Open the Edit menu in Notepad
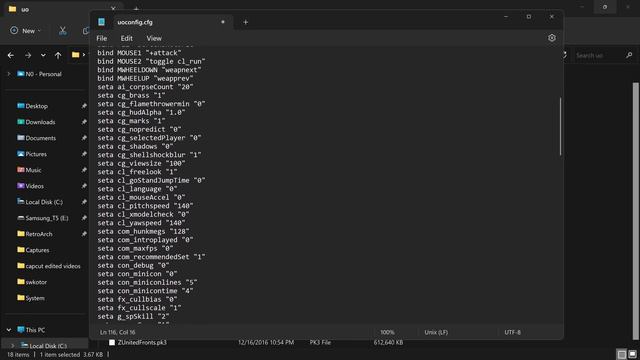Image resolution: width=640 pixels, height=360 pixels. pos(127,38)
